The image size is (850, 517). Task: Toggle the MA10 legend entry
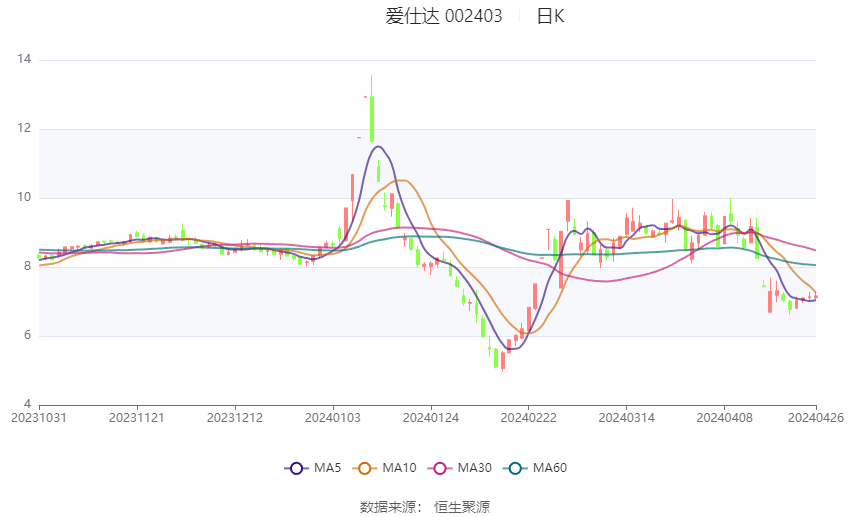point(384,468)
